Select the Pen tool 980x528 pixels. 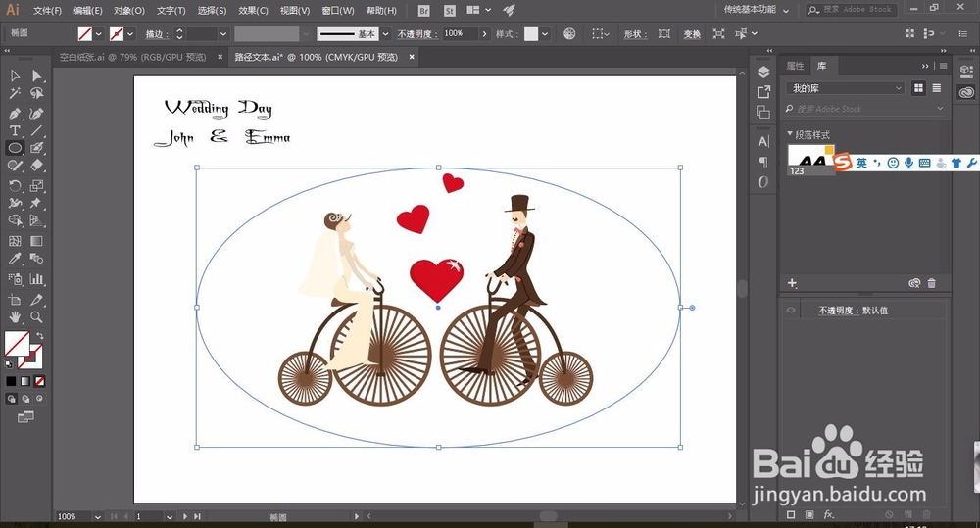tap(15, 114)
